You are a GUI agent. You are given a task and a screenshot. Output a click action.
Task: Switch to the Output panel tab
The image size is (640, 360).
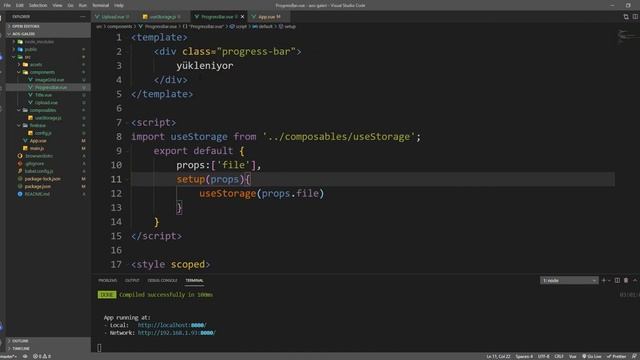coord(132,280)
